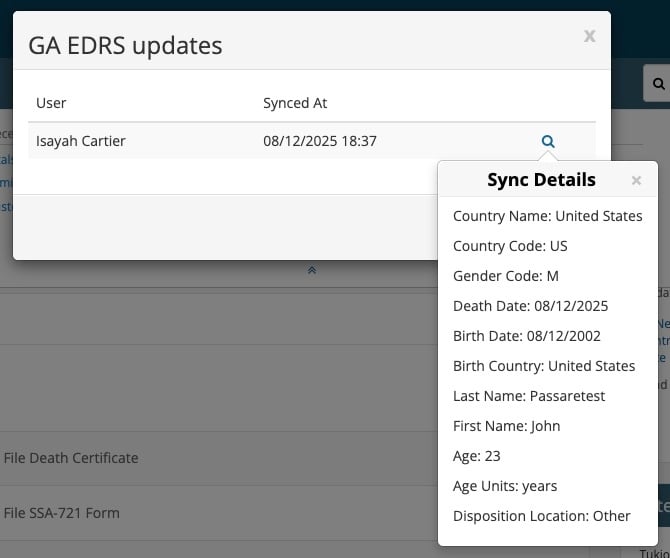670x558 pixels.
Task: Click the First Name: John line
Action: pyautogui.click(x=506, y=426)
